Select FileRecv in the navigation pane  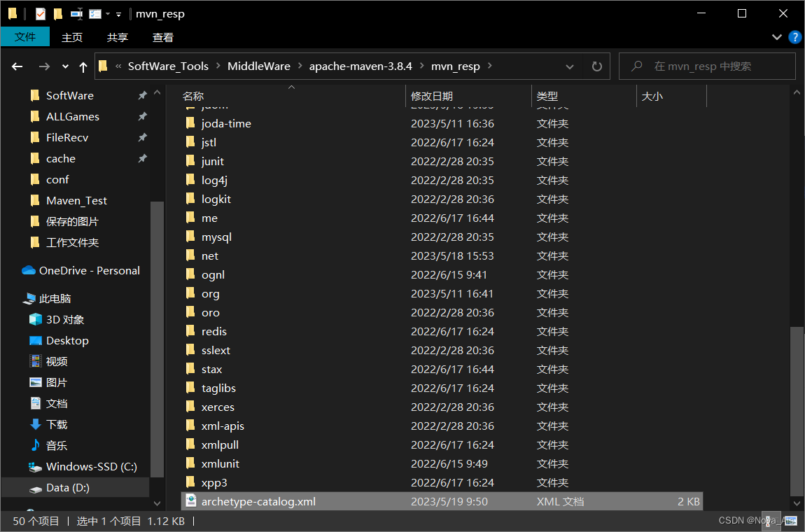[67, 138]
